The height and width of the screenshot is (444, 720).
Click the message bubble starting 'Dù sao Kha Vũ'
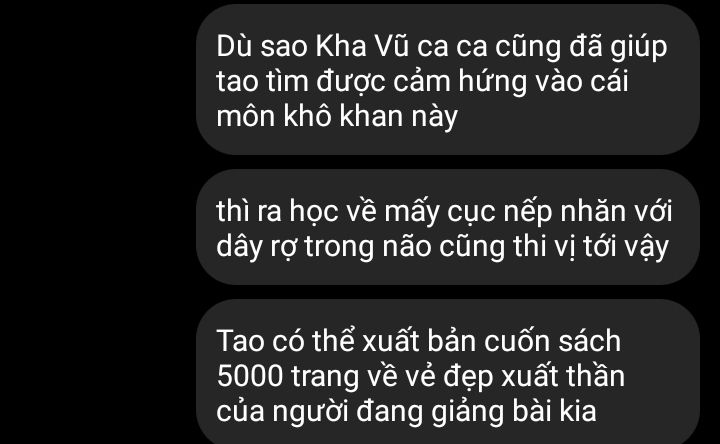(448, 79)
